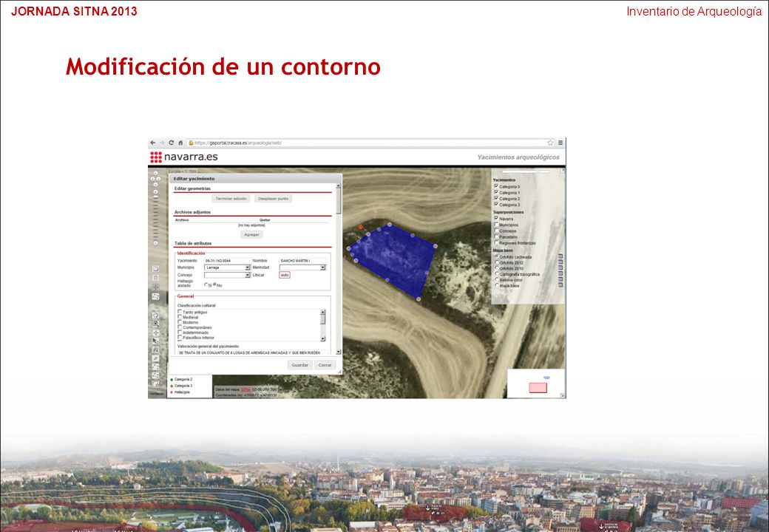Zoom in with the plus button above slider
Image resolution: width=769 pixels, height=532 pixels.
tap(155, 193)
